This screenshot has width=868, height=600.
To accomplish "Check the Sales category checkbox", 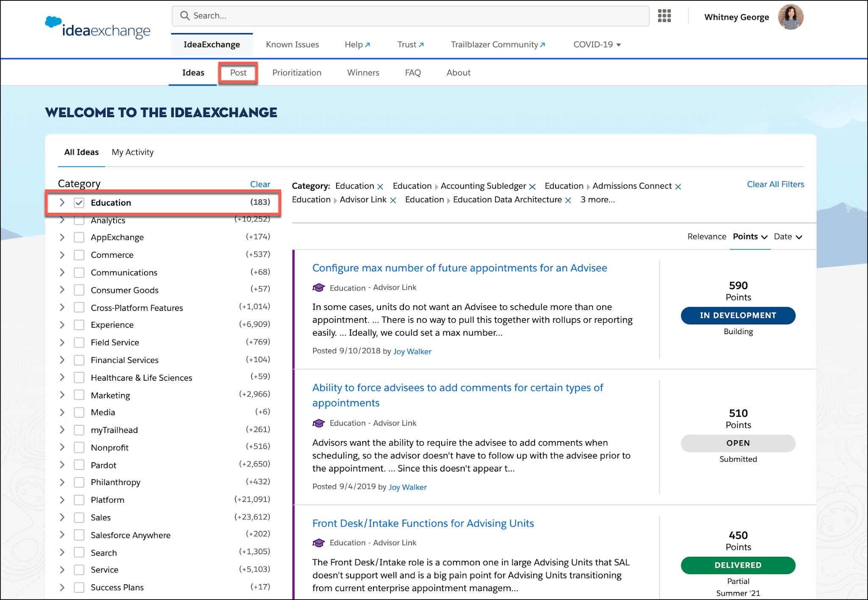I will tap(79, 517).
